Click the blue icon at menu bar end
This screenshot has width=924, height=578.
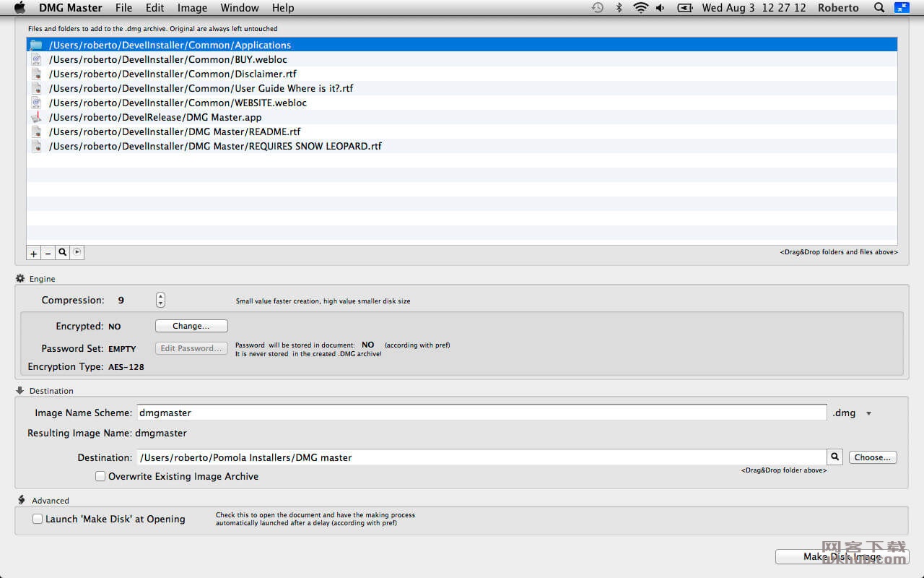click(902, 8)
